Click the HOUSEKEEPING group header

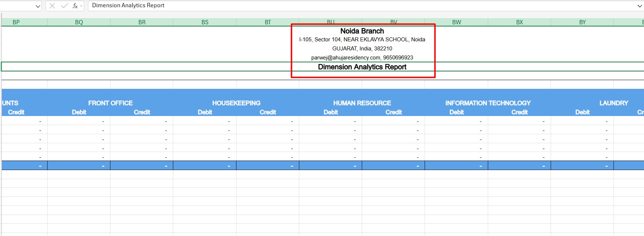pos(236,103)
